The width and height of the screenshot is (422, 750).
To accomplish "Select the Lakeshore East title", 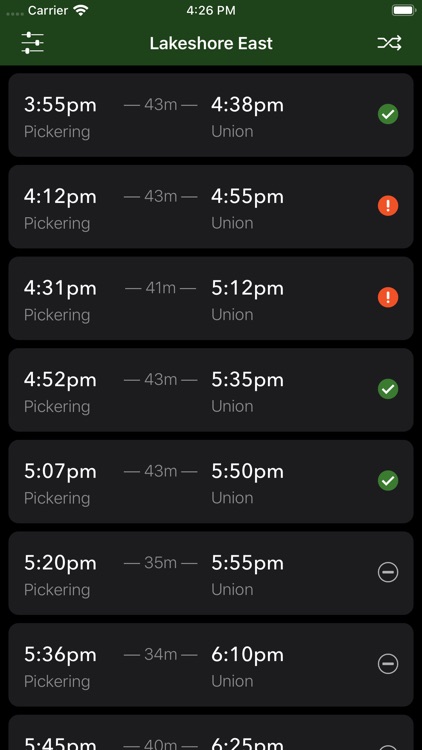I will [211, 43].
